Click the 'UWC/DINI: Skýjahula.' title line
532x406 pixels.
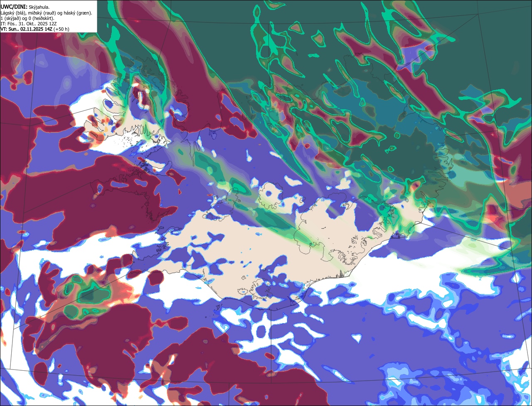(x=25, y=7)
